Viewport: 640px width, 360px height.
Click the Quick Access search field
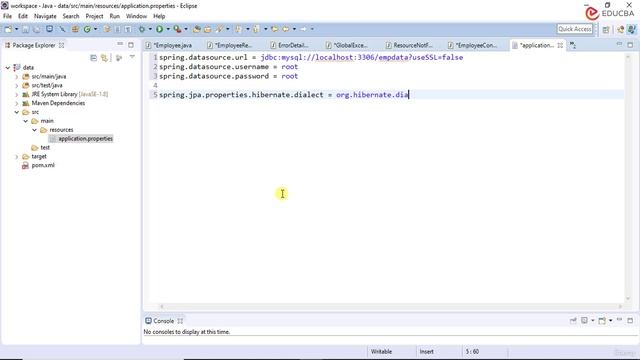point(575,29)
